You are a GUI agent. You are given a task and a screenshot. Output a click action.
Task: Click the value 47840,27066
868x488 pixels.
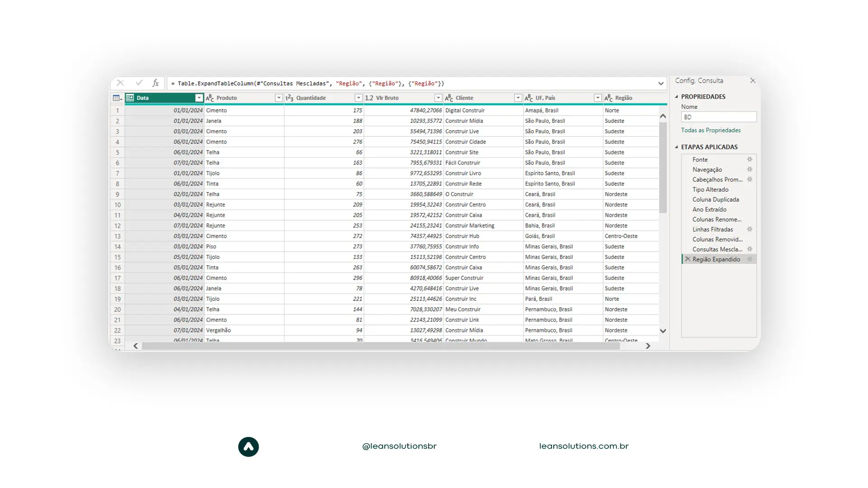coord(404,110)
